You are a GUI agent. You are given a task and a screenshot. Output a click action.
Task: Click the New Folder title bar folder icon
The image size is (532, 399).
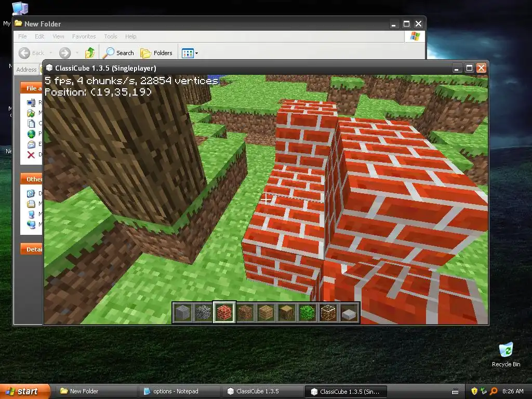pos(18,23)
